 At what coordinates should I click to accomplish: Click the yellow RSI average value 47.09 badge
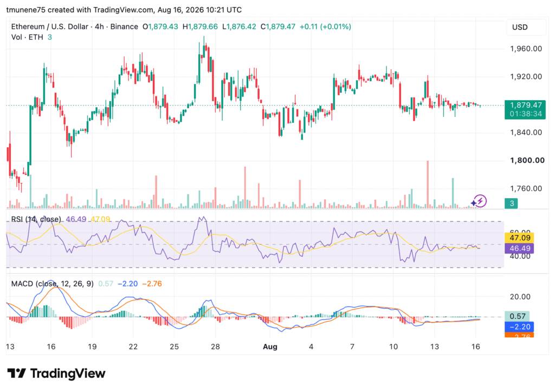point(519,238)
